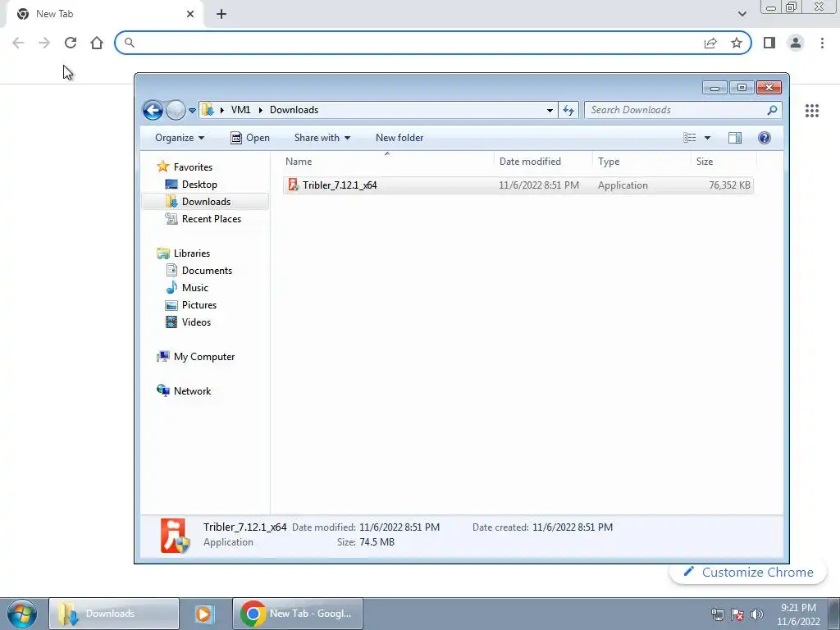This screenshot has width=840, height=630.
Task: Sort by Type column header
Action: click(x=641, y=162)
